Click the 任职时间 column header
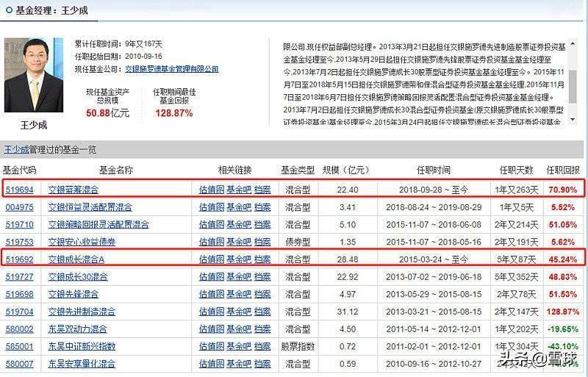588x377 pixels. point(434,170)
